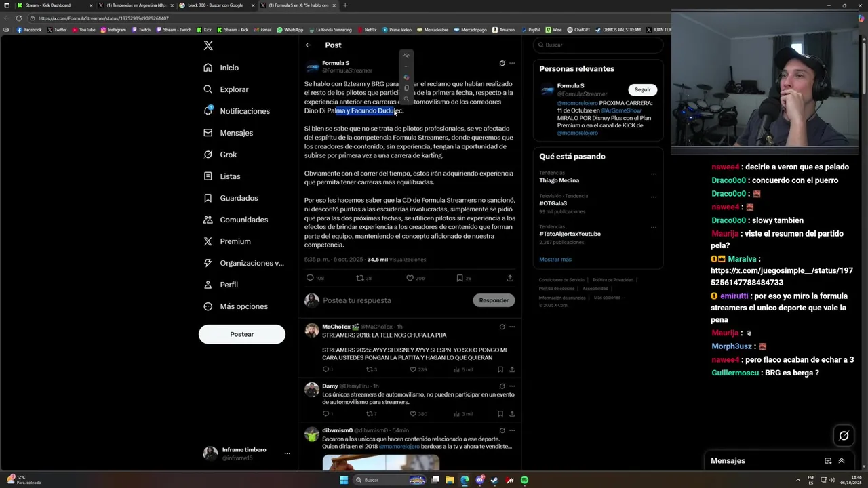
Task: Like MaChoTox's reply
Action: tap(418, 369)
